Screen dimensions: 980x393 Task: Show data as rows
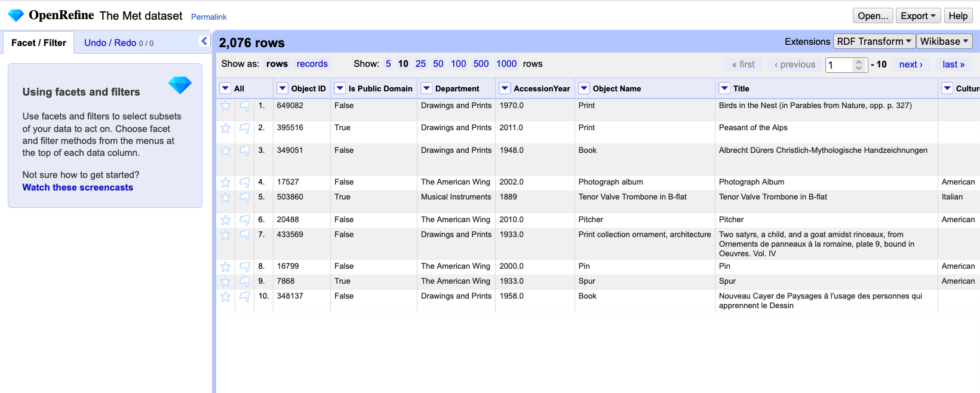click(277, 64)
